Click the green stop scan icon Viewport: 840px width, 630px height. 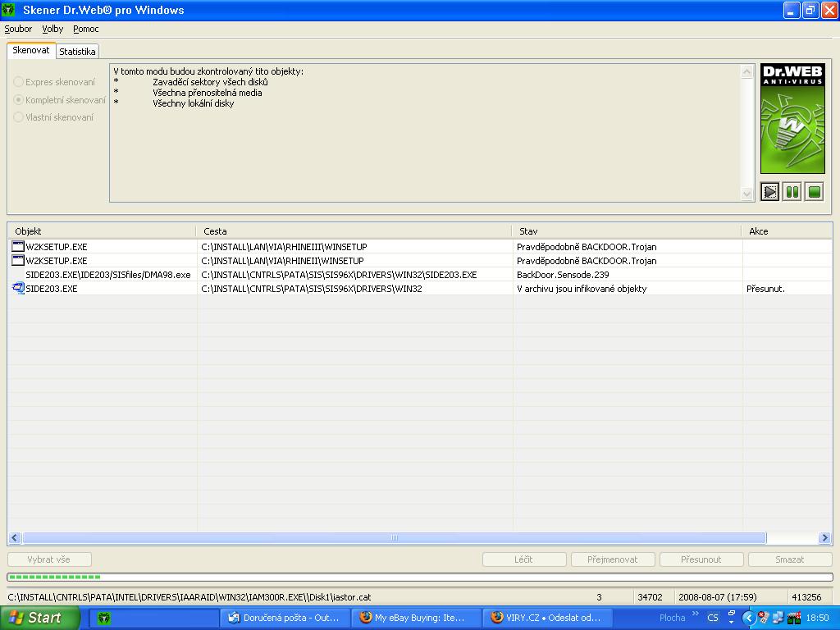814,192
